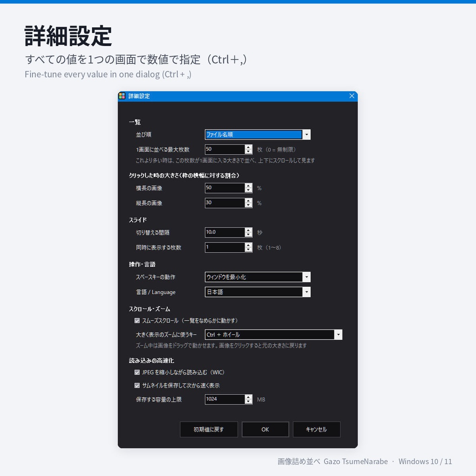Click the 1画面に並べる最大枚数 number field
This screenshot has height=476, width=476.
pyautogui.click(x=225, y=149)
